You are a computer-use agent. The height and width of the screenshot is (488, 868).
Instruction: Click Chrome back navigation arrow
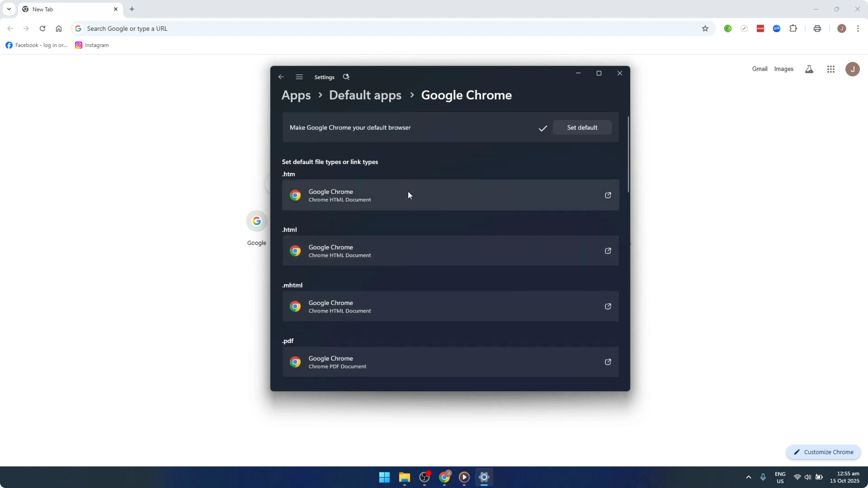(x=10, y=29)
